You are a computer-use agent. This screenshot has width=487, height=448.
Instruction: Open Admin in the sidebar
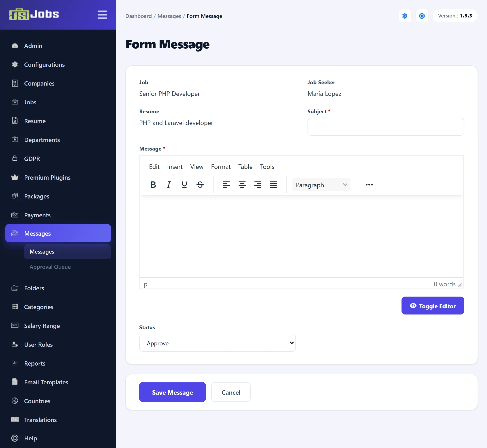point(58,46)
